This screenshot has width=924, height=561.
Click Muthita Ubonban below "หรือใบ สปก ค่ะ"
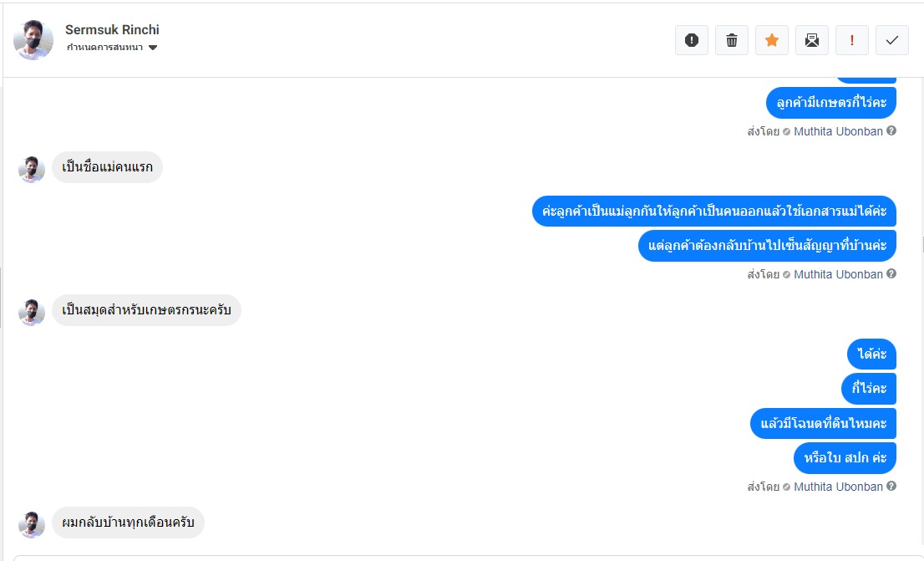click(838, 487)
